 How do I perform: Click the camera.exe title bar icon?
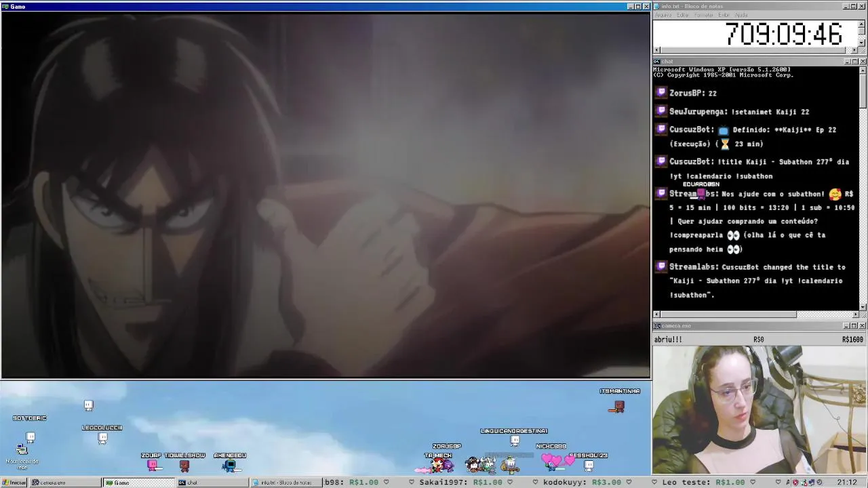click(657, 326)
